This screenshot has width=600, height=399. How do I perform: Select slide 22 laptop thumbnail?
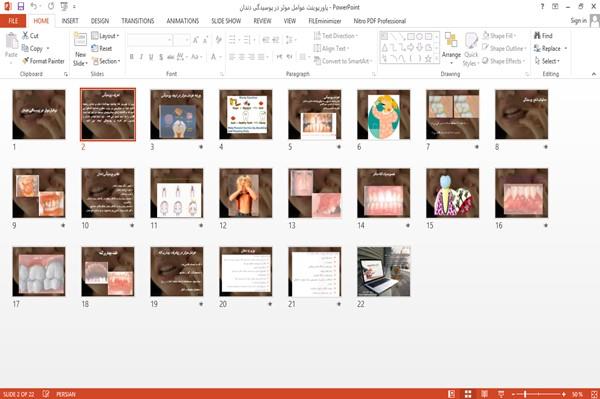pos(383,271)
